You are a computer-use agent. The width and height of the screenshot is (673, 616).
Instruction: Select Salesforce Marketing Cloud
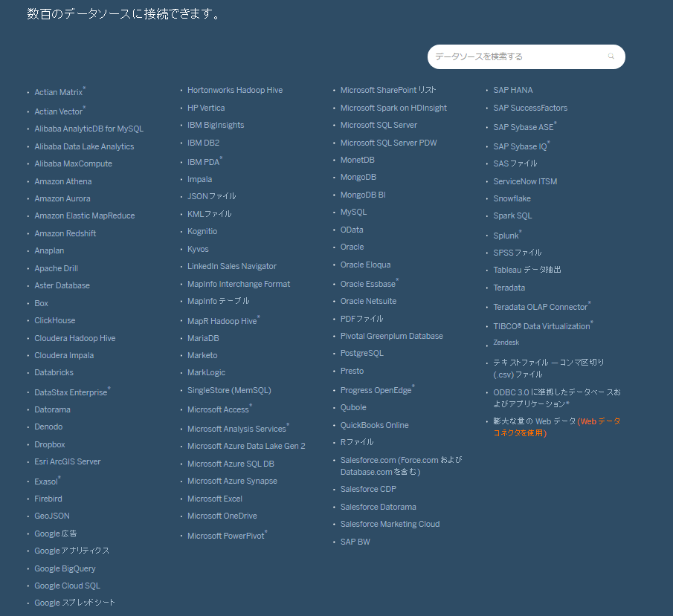coord(390,524)
